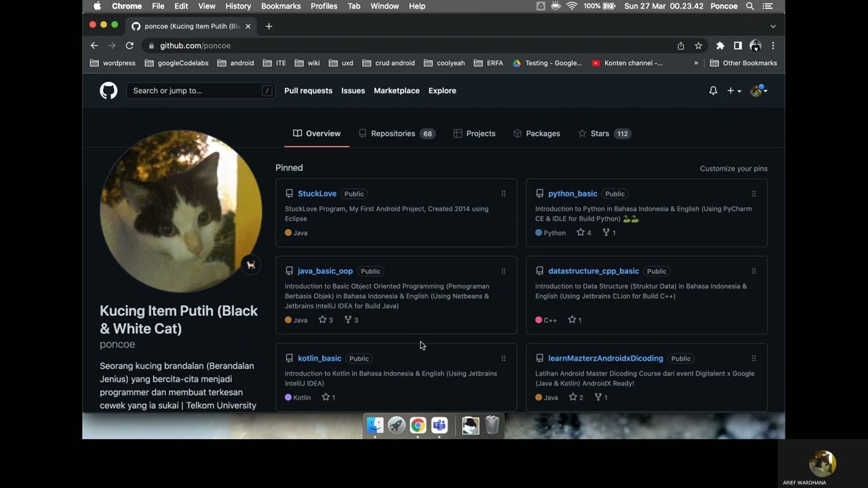This screenshot has height=488, width=868.
Task: Open the Trash in the Dock
Action: tap(492, 425)
